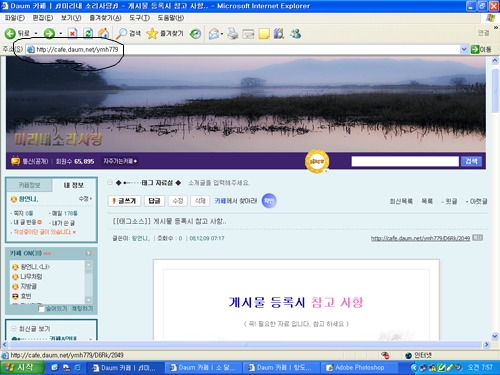Open the 목록 link
The height and width of the screenshot is (375, 500).
click(427, 201)
